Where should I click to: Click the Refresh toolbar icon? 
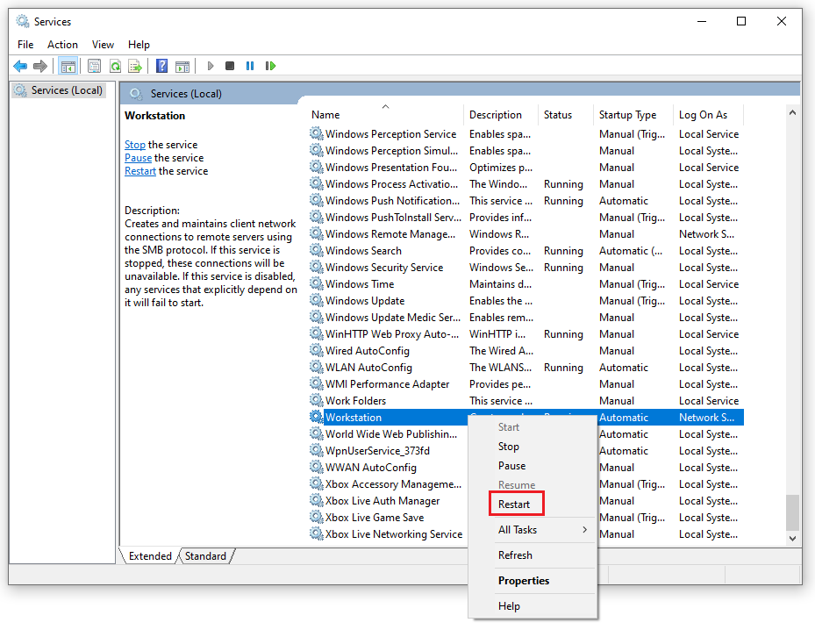pos(115,66)
